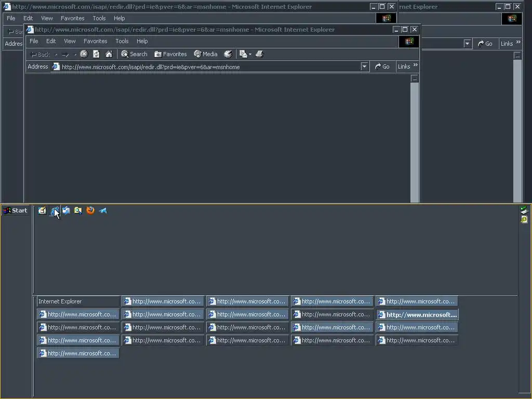Image resolution: width=532 pixels, height=399 pixels.
Task: Open the Help menu in the front window
Action: [x=142, y=41]
